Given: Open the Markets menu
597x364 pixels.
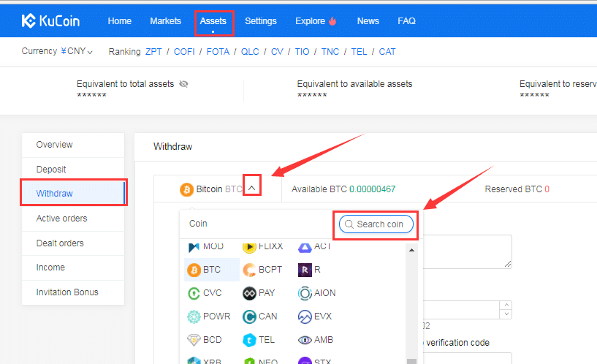Looking at the screenshot, I should tap(165, 21).
